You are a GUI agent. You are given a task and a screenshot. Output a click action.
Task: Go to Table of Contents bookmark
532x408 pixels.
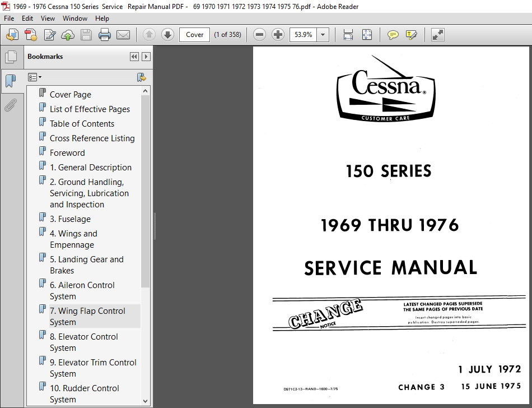click(82, 123)
